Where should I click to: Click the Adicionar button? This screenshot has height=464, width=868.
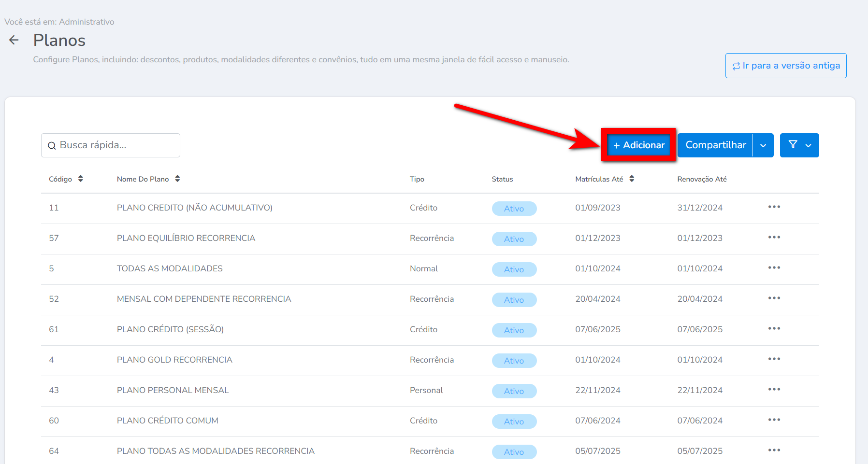pyautogui.click(x=638, y=145)
